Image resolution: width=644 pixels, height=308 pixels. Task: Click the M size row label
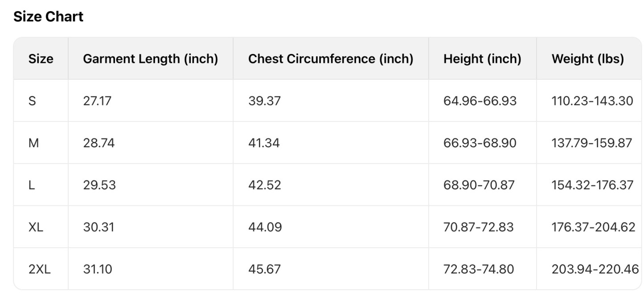[33, 143]
